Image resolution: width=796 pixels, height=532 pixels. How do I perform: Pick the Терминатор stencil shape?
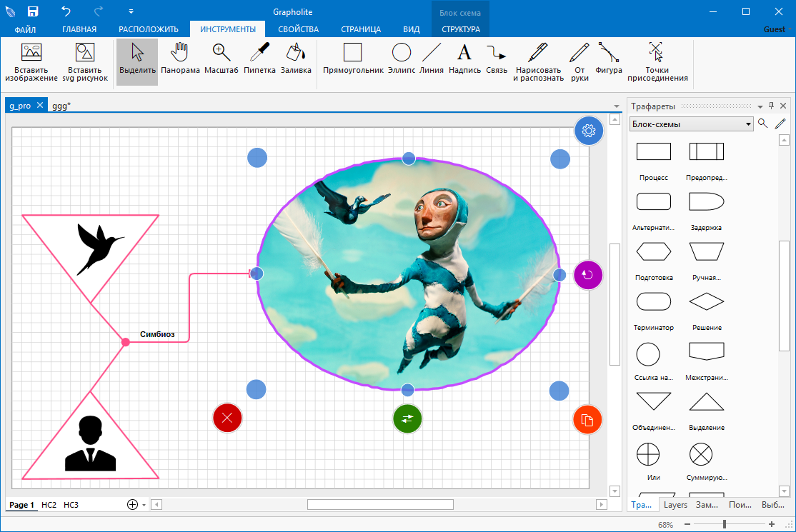654,301
